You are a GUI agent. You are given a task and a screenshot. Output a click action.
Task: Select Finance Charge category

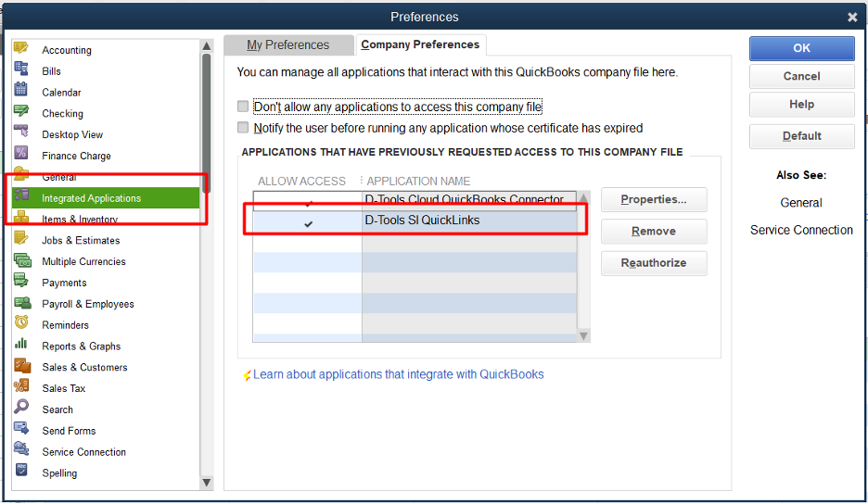[106, 156]
